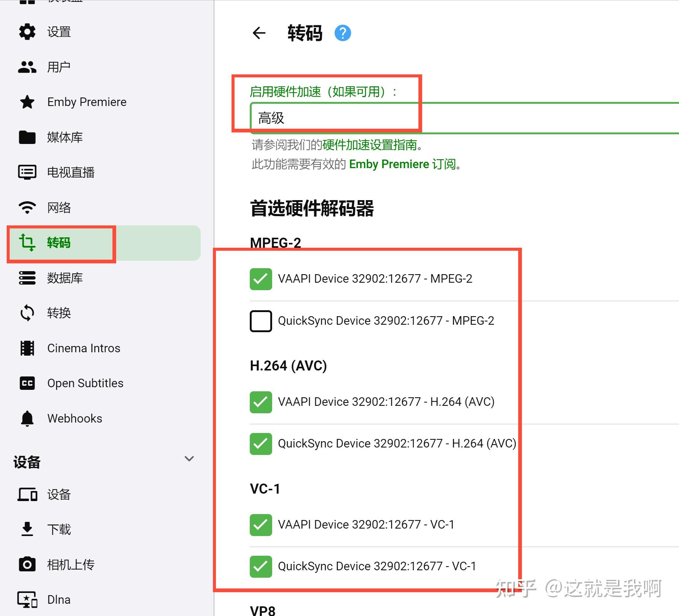Open 网络 network settings via wifi icon
The width and height of the screenshot is (679, 616).
click(27, 207)
